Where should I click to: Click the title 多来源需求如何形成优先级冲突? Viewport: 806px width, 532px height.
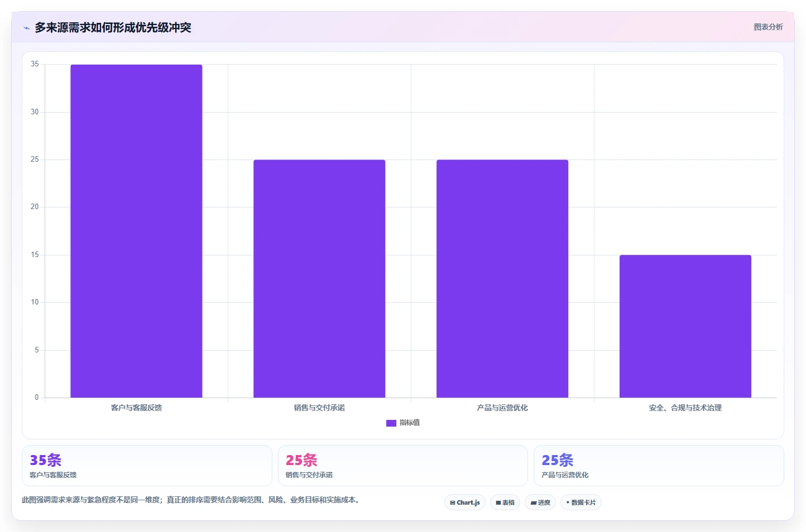113,27
